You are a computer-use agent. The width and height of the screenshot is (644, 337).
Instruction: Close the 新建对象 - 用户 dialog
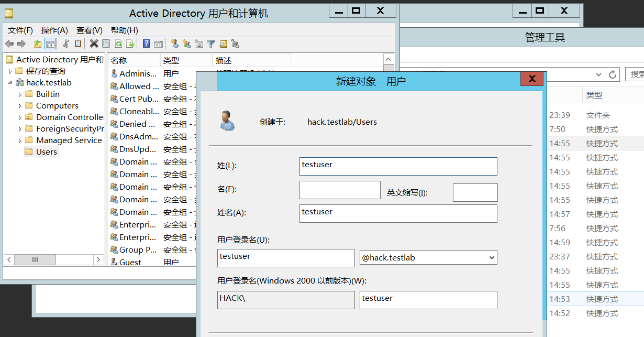532,79
